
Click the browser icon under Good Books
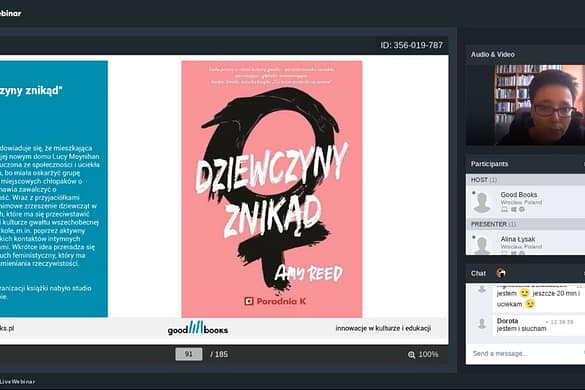522,210
